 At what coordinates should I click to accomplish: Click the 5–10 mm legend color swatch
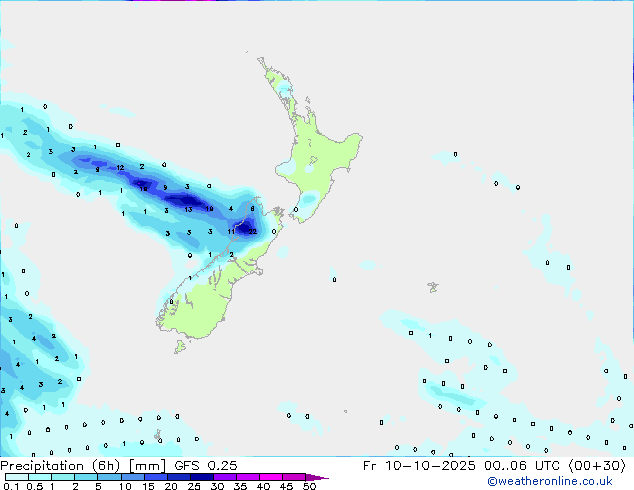click(109, 477)
